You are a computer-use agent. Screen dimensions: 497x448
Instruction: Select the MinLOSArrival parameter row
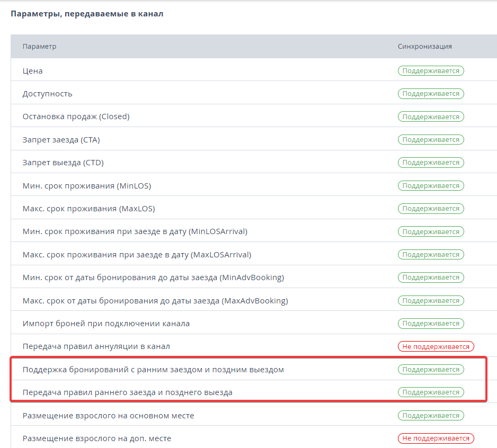pyautogui.click(x=254, y=231)
